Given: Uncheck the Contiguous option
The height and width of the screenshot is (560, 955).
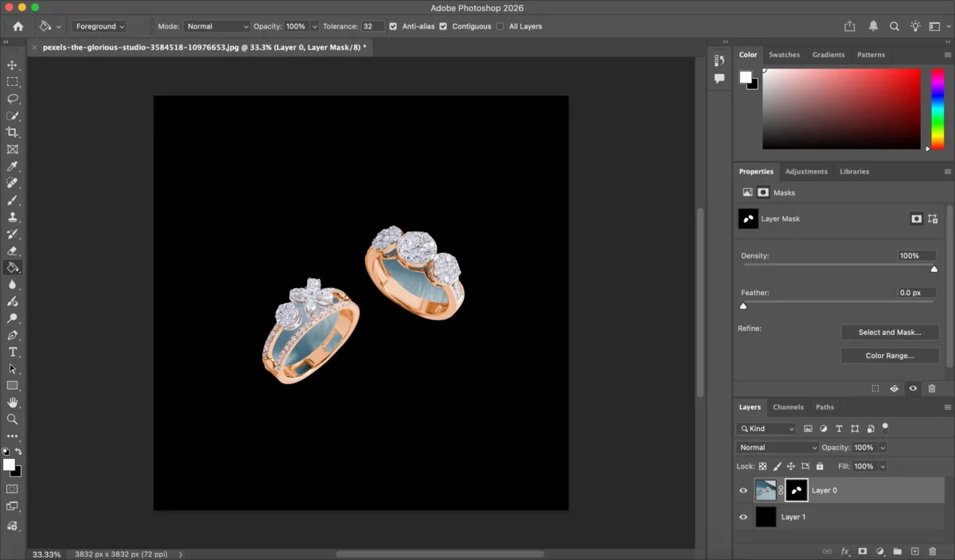Looking at the screenshot, I should tap(443, 26).
